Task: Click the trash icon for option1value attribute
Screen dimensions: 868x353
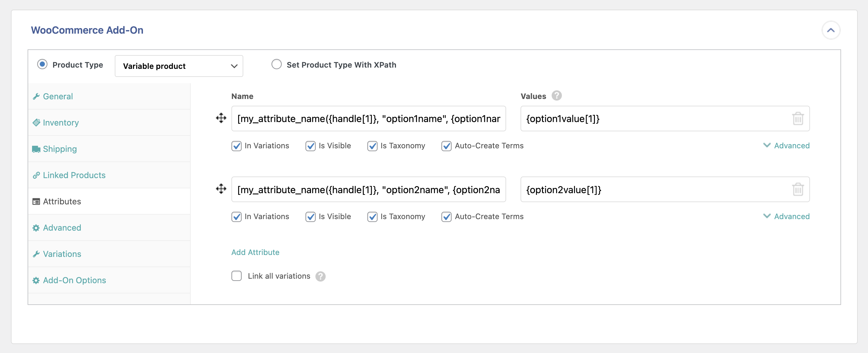Action: click(x=797, y=119)
